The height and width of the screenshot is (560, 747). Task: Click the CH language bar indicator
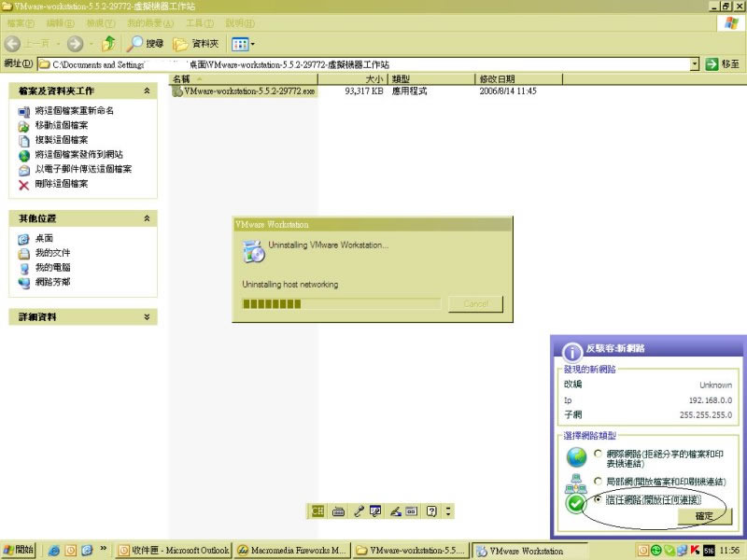[x=317, y=511]
